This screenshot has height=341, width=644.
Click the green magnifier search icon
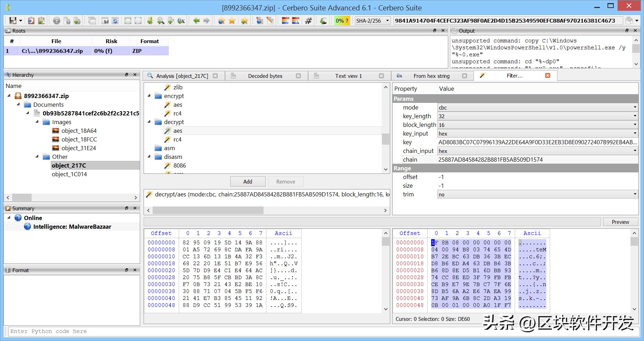160,21
